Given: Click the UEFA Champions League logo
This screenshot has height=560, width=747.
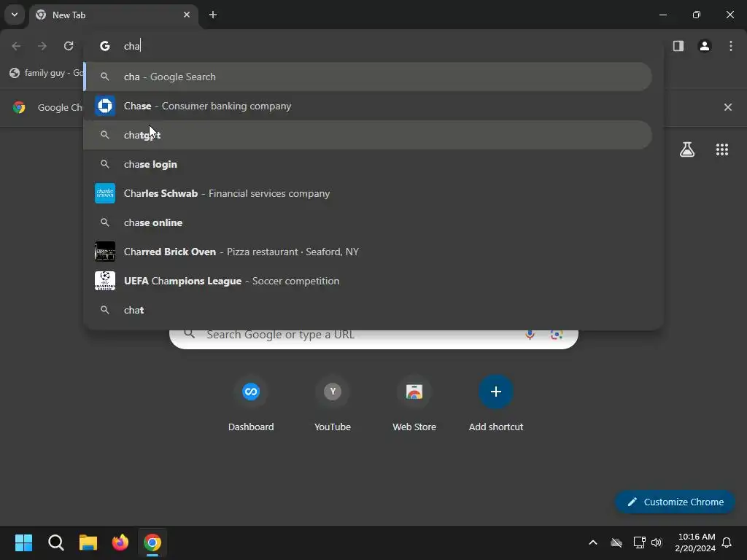Looking at the screenshot, I should (x=105, y=281).
